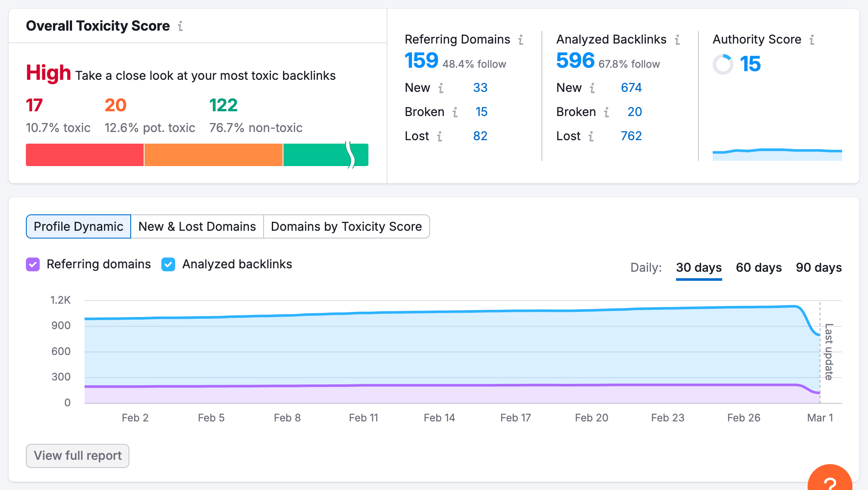Image resolution: width=868 pixels, height=490 pixels.
Task: Select the 90 days range
Action: 819,267
